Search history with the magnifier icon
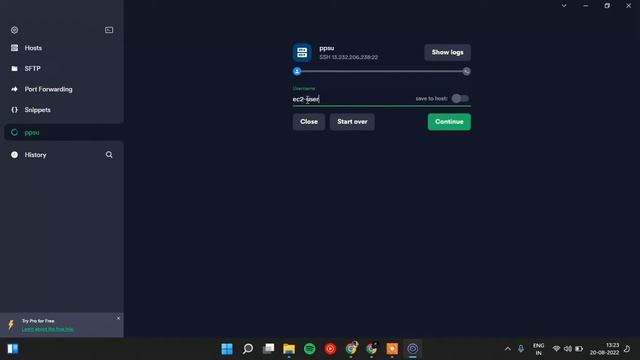 coord(109,155)
